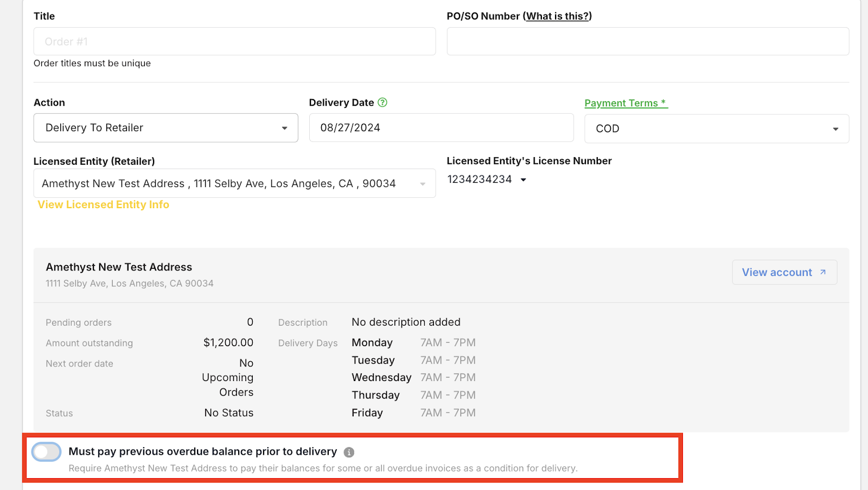Open View Licensed Entity Info
This screenshot has width=868, height=490.
pyautogui.click(x=103, y=204)
